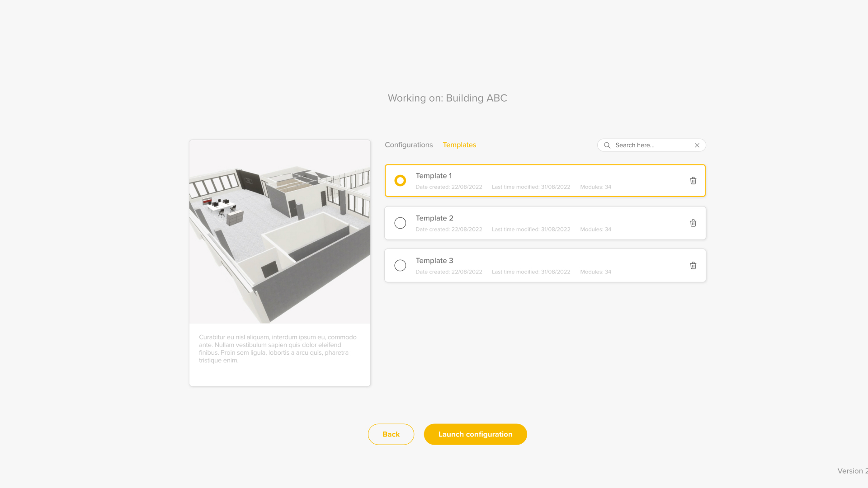The image size is (868, 488).
Task: Click the delete icon for Template 3
Action: 693,265
